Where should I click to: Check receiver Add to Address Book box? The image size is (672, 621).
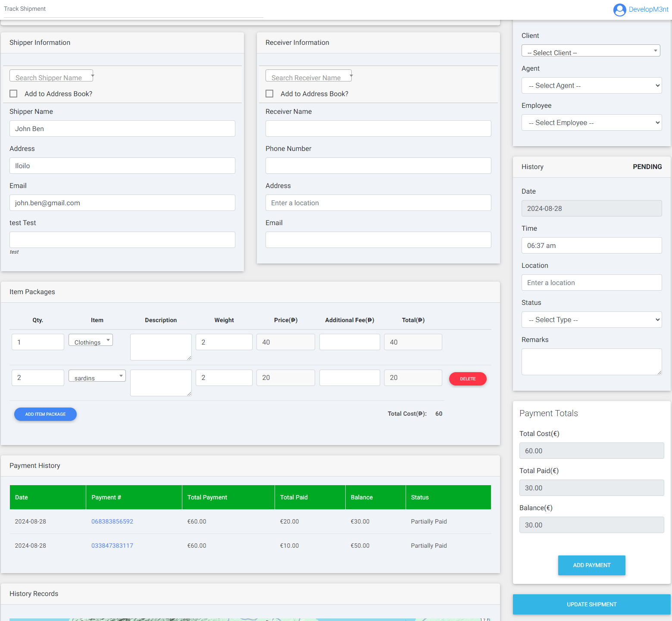(270, 94)
